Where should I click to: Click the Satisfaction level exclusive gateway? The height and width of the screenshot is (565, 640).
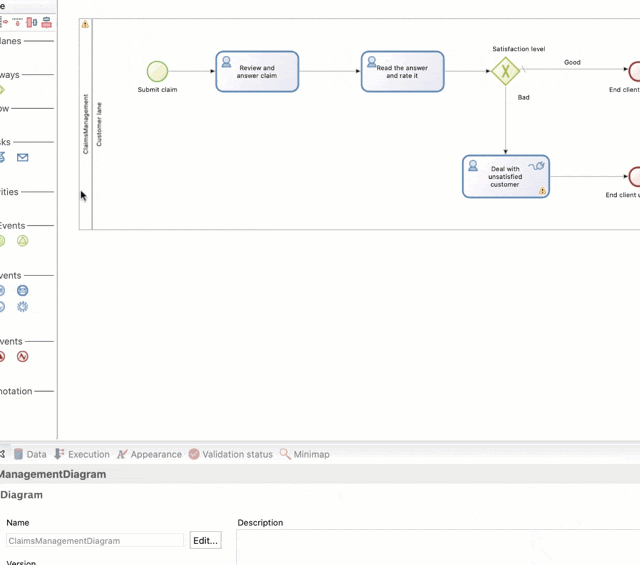click(x=505, y=71)
